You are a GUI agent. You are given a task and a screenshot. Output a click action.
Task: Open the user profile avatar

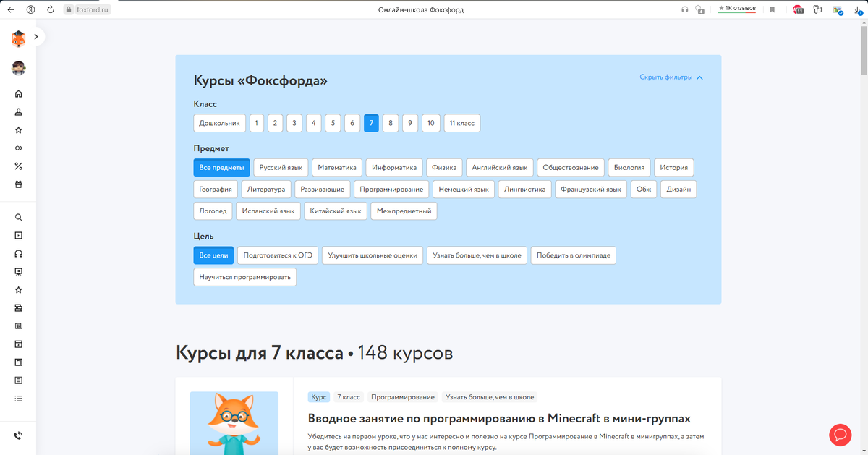(18, 69)
